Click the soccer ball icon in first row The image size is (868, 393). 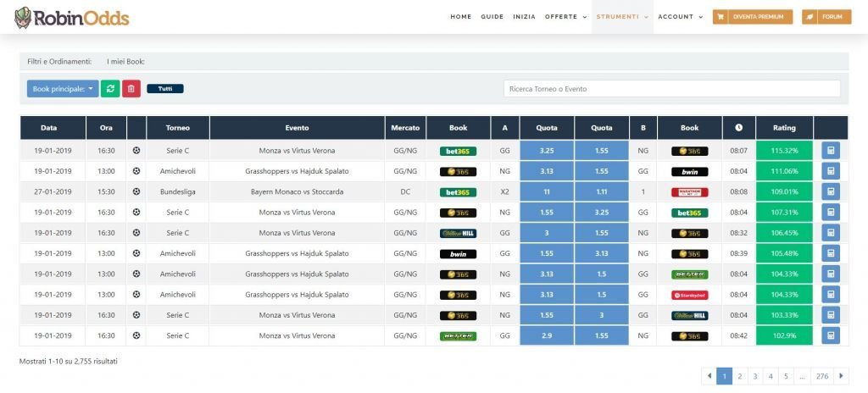click(136, 151)
